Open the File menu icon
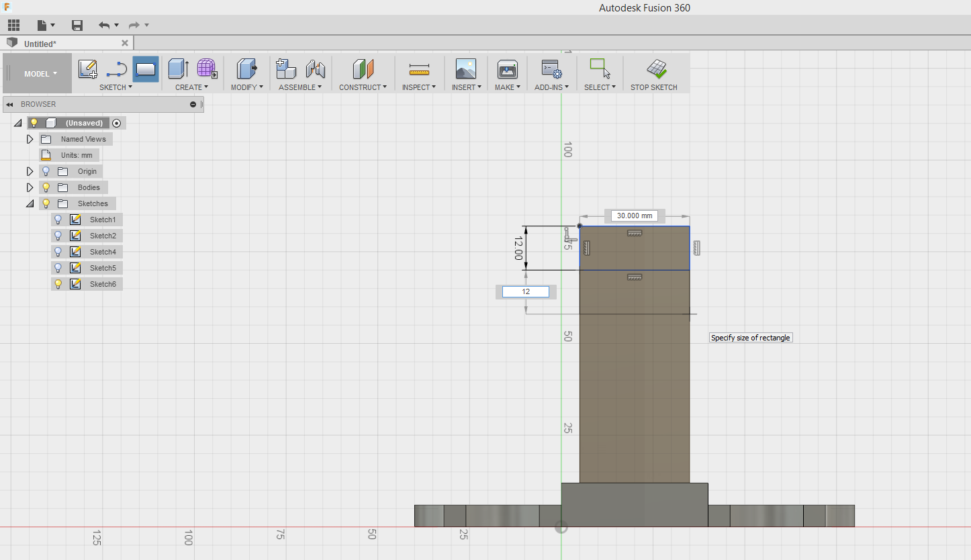The width and height of the screenshot is (971, 560). coord(42,26)
